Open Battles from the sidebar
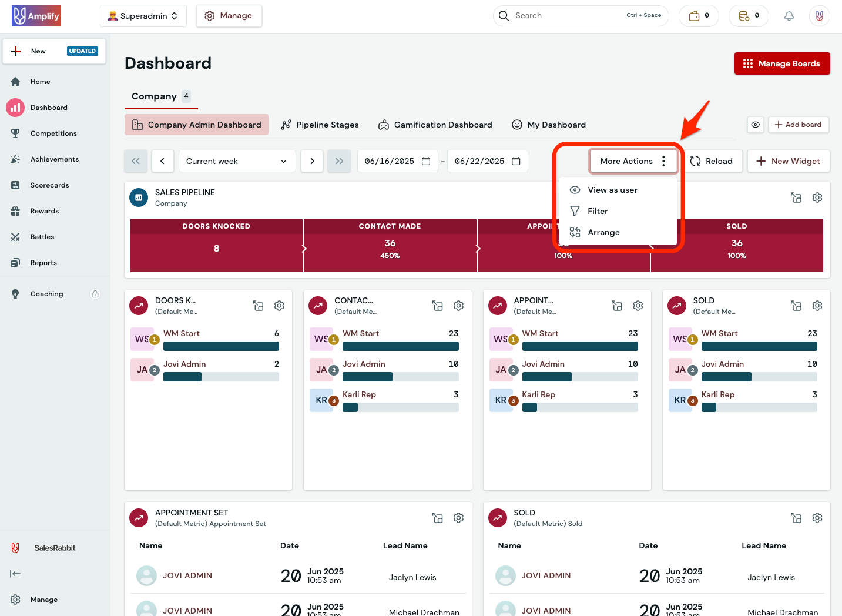This screenshot has width=842, height=616. tap(42, 237)
